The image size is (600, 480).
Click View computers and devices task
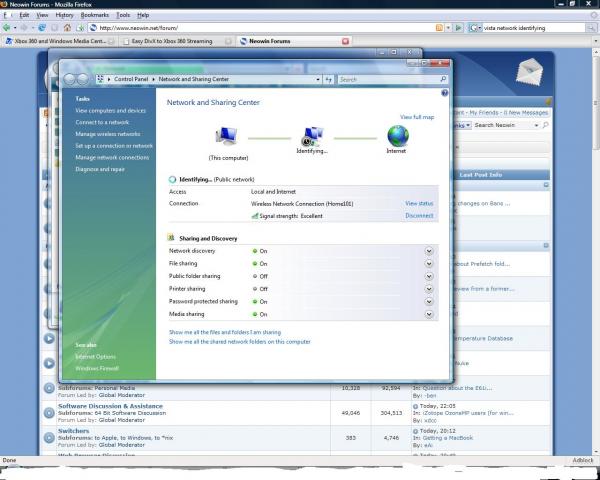tap(111, 111)
